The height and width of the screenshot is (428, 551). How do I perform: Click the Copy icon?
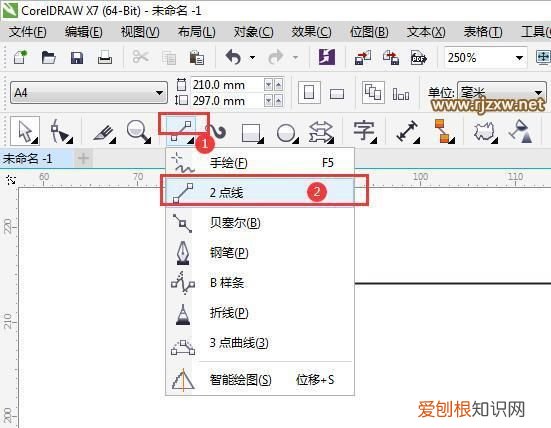(x=169, y=58)
